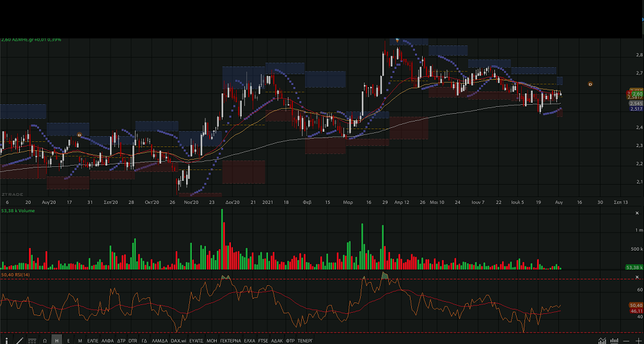
Task: Select the E timeframe button
Action: 68,341
